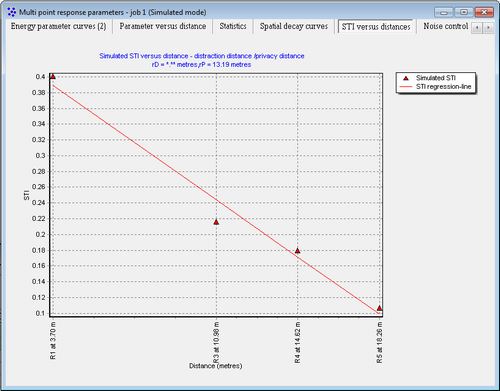Image resolution: width=500 pixels, height=391 pixels.
Task: Click the window's application icon in title bar
Action: [x=12, y=12]
